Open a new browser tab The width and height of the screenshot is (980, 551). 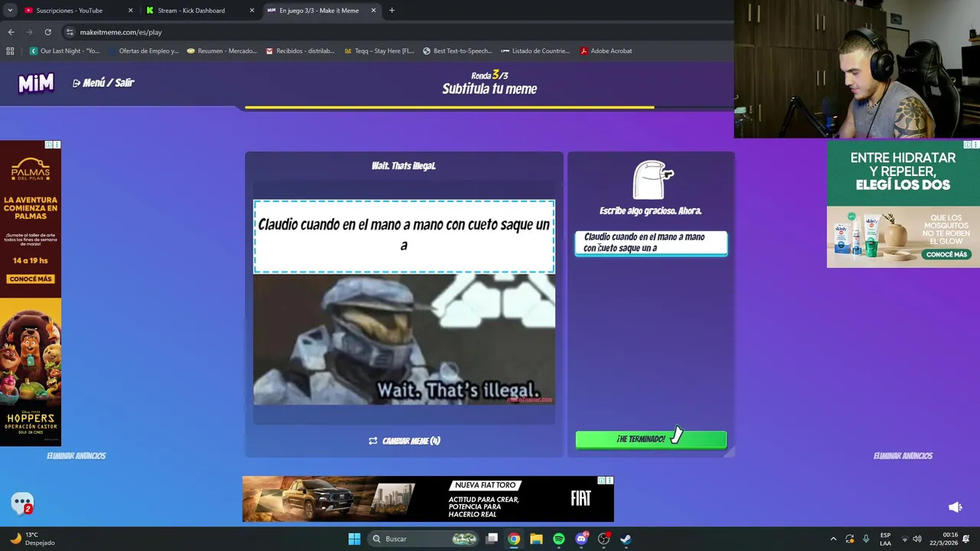(392, 11)
